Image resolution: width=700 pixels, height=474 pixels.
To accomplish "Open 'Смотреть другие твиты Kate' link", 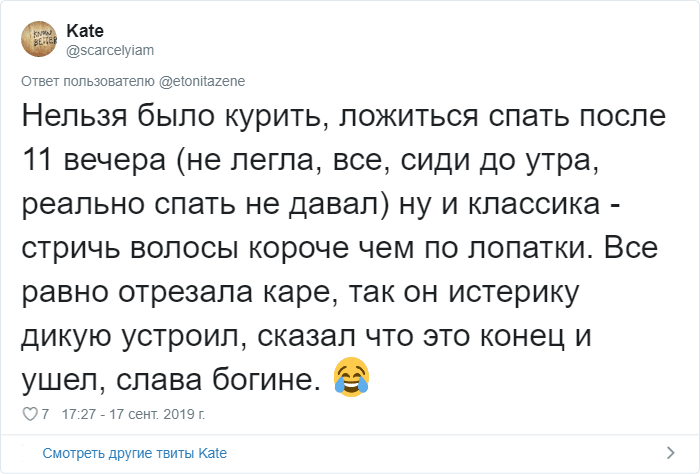I will pyautogui.click(x=135, y=453).
